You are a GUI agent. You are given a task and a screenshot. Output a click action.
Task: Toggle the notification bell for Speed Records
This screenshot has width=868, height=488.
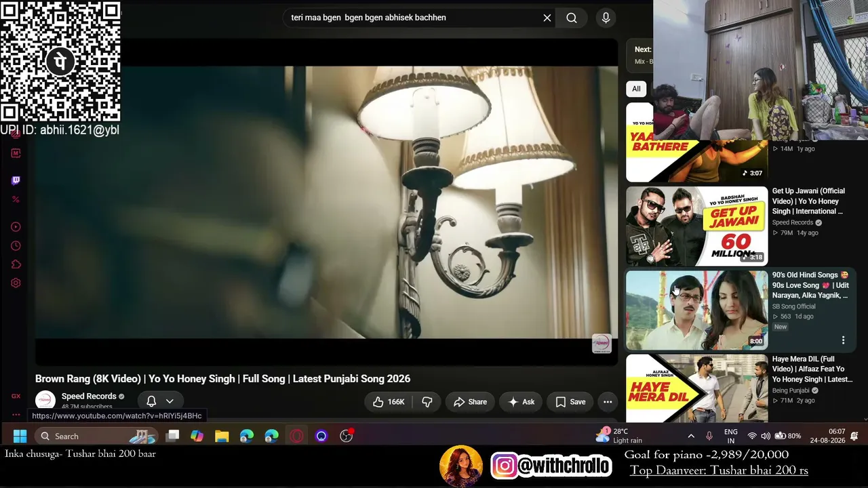coord(151,401)
